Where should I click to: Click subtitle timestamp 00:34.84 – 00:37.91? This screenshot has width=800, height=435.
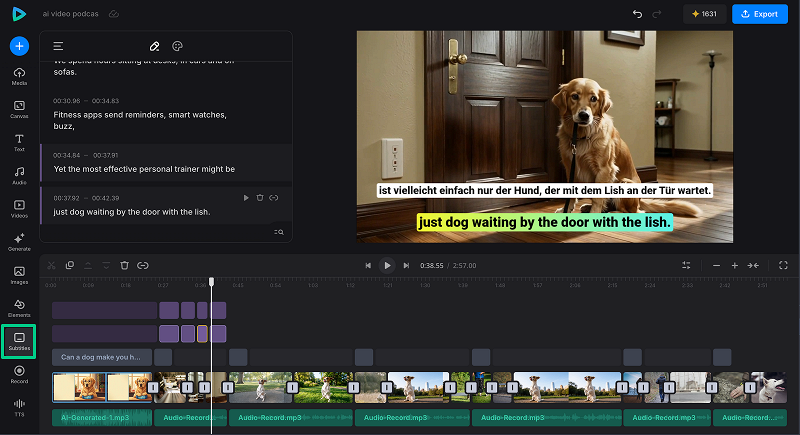click(x=86, y=155)
